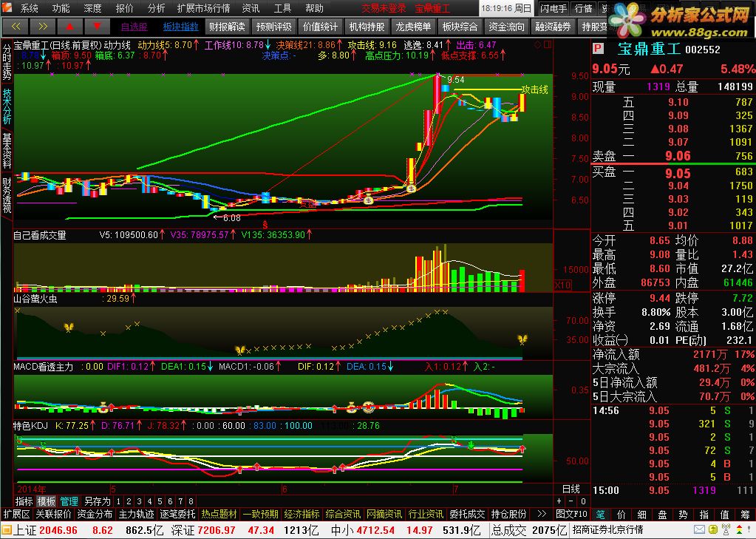756x539 pixels.
Task: Click the yellow-green icon right of the envelope
Action: (713, 530)
